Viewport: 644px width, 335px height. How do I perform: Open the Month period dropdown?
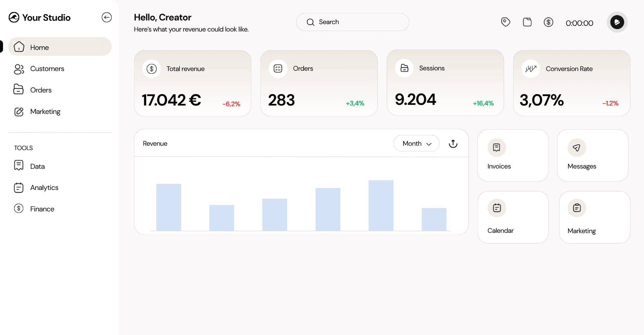click(417, 143)
